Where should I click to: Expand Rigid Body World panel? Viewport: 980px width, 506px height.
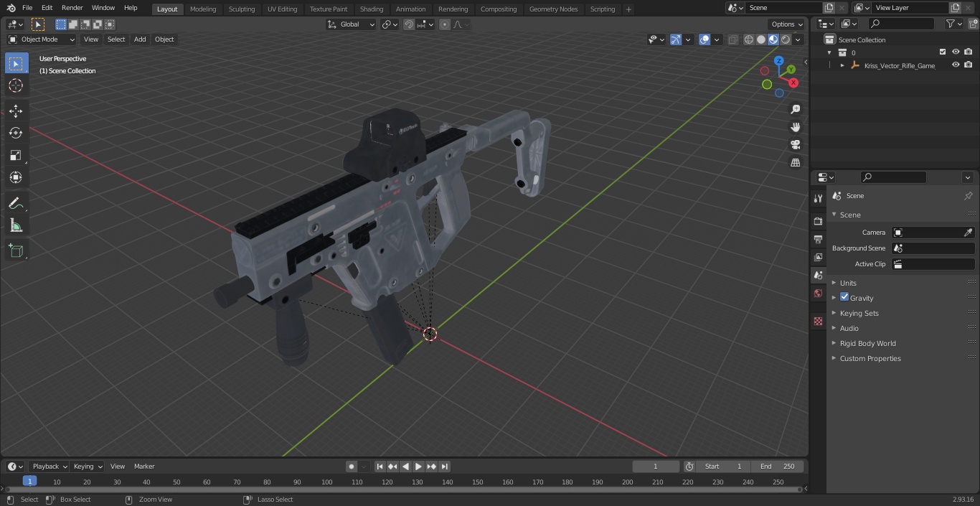[867, 343]
